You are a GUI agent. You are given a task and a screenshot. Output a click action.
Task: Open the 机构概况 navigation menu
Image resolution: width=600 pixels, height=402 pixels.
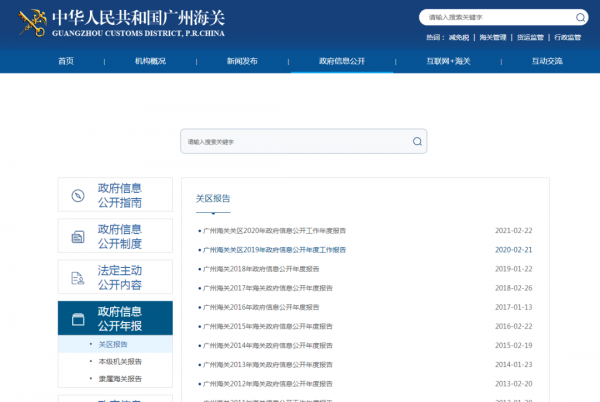(150, 61)
